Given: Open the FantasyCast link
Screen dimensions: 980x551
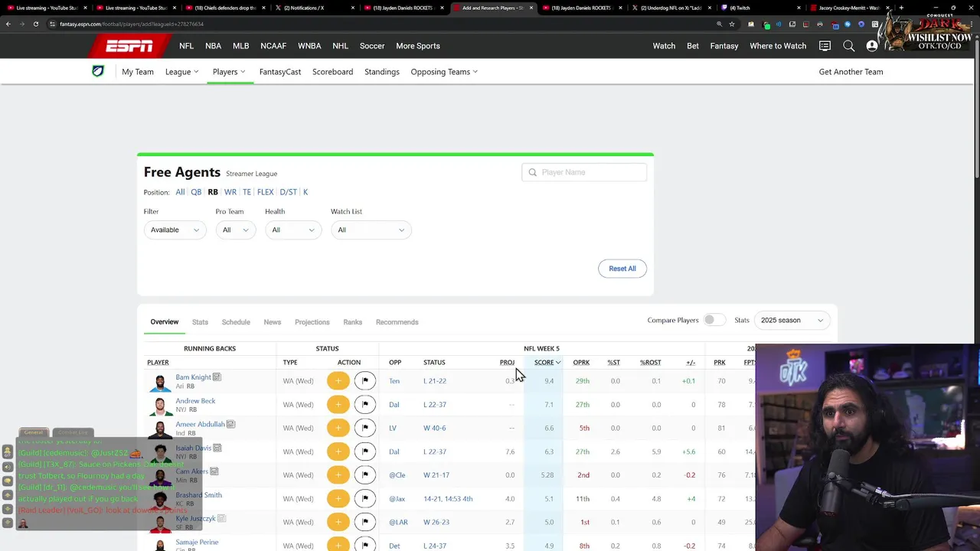Looking at the screenshot, I should (280, 72).
